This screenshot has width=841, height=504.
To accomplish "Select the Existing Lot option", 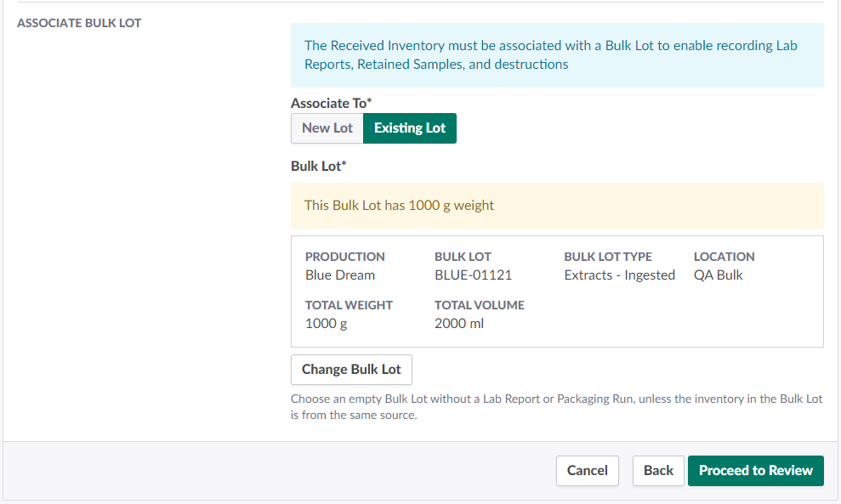I will (409, 128).
